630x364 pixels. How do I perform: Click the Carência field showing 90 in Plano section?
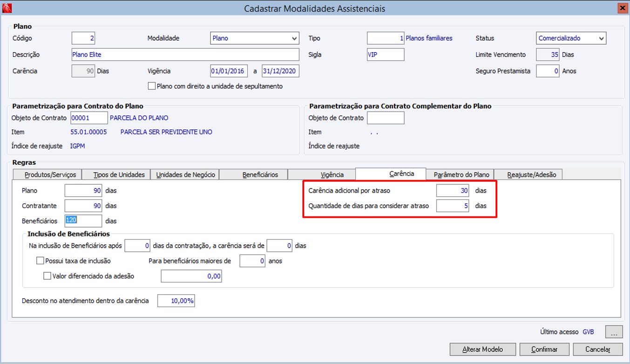pyautogui.click(x=83, y=71)
